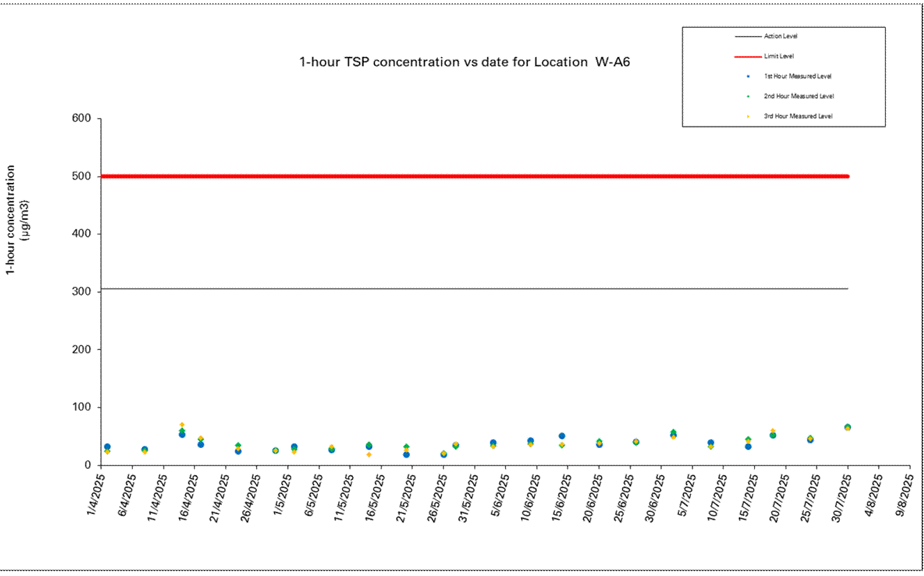Click the highest yellow data point in mid-April
The height and width of the screenshot is (576, 924).
point(182,424)
